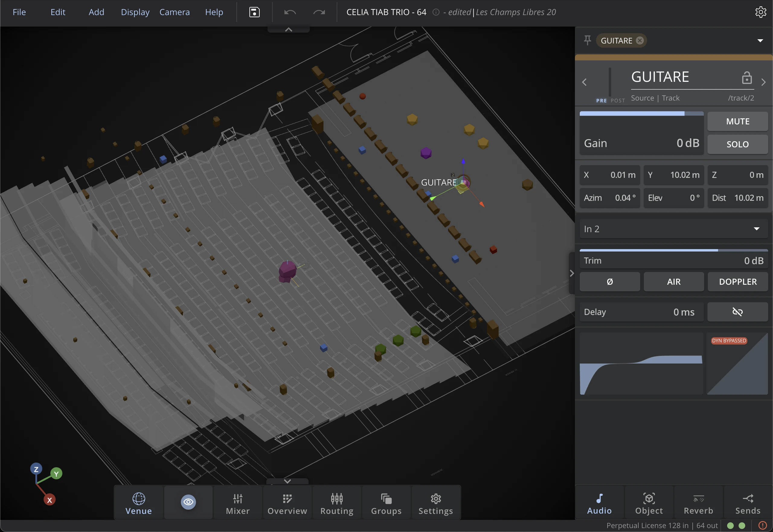Click the Delay 0 ms field

pyautogui.click(x=642, y=312)
